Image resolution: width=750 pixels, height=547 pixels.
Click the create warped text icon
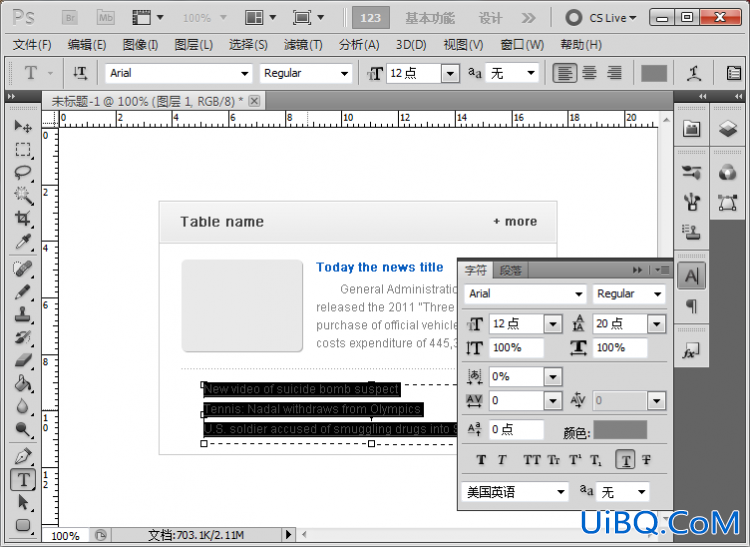[694, 73]
